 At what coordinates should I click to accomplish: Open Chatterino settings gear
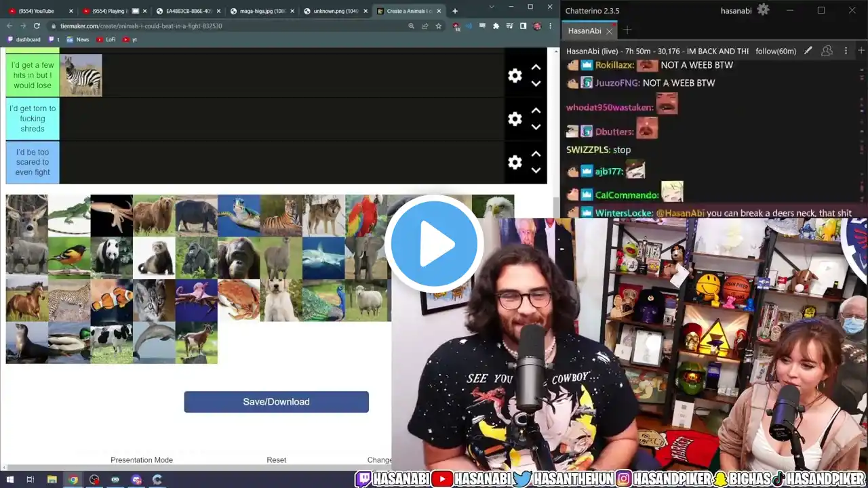click(x=764, y=9)
